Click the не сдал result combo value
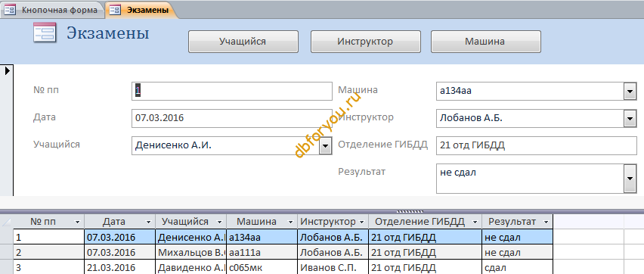Viewport: 644px width, 274px height. (530, 178)
